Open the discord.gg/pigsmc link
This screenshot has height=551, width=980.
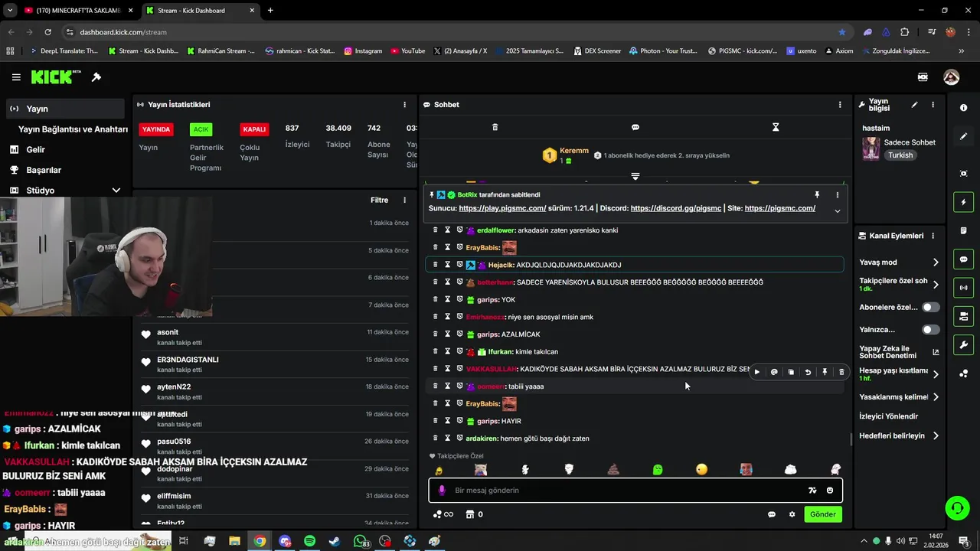click(676, 208)
